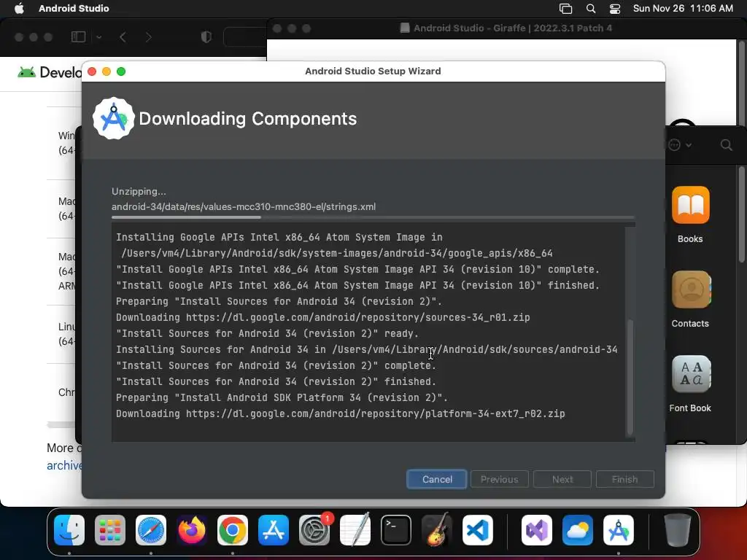Open Google Chrome from the Dock
This screenshot has height=560, width=747.
(233, 530)
